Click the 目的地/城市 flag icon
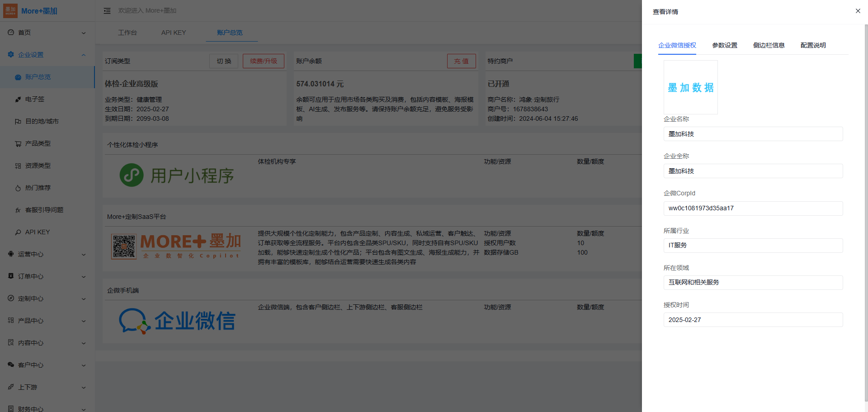This screenshot has height=412, width=868. click(18, 122)
